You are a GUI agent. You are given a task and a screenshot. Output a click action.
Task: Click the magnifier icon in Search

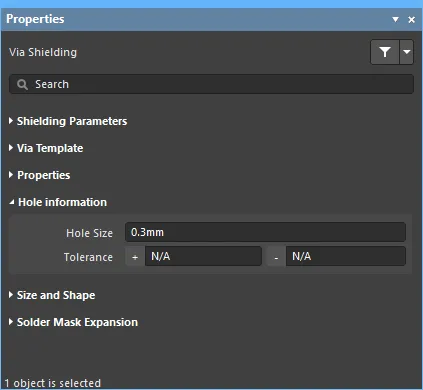pos(22,84)
